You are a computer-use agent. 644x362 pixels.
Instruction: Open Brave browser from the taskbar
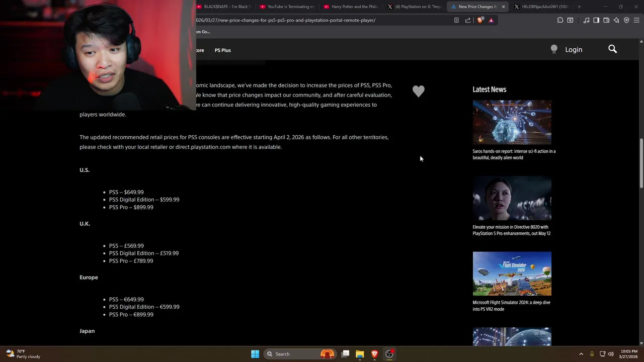click(374, 354)
